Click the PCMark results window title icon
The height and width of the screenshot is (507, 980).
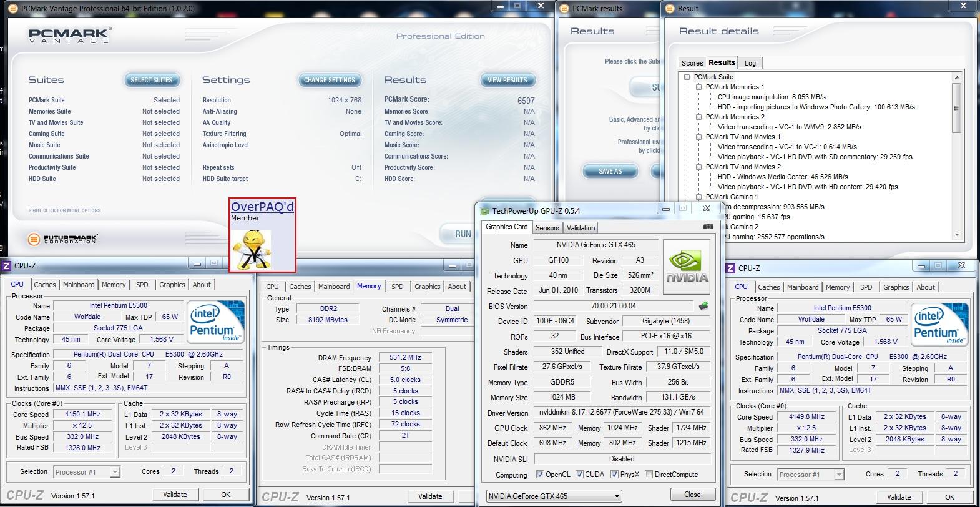(x=564, y=8)
